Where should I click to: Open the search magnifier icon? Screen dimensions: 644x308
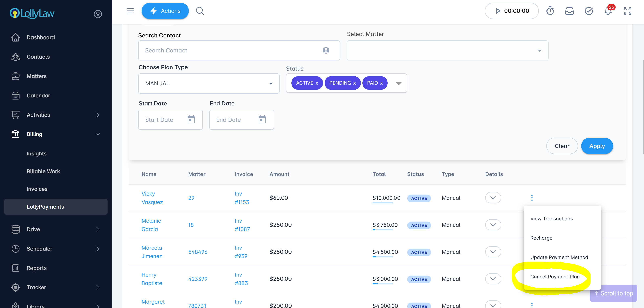(x=200, y=11)
